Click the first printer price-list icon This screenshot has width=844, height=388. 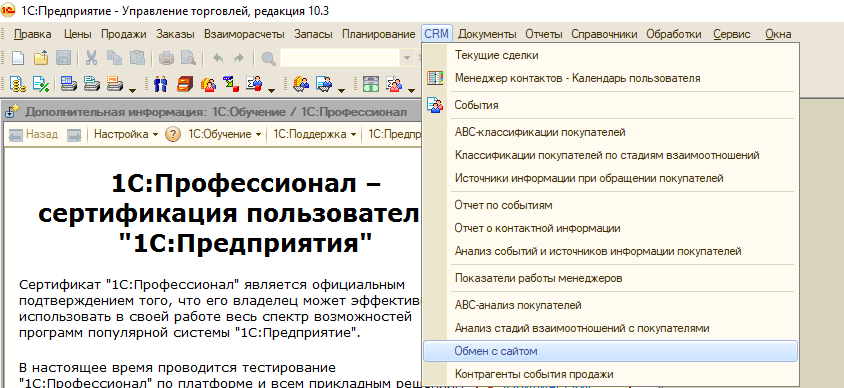(68, 83)
